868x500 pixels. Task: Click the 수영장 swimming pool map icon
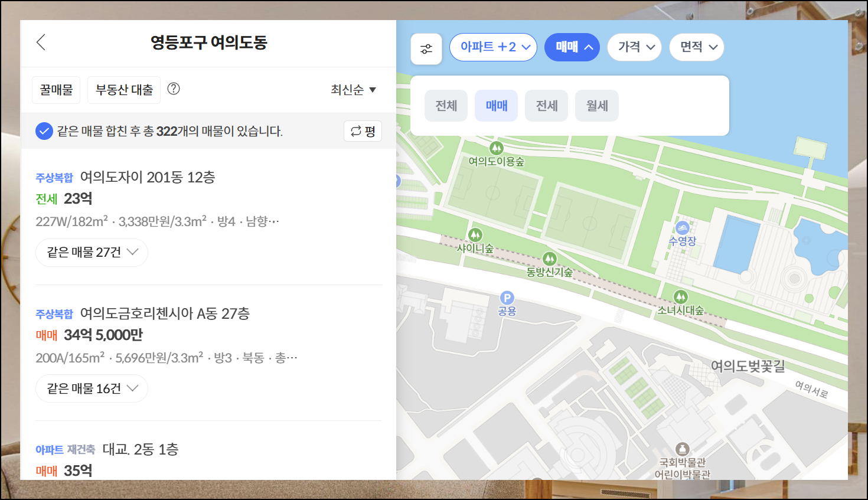(x=683, y=228)
